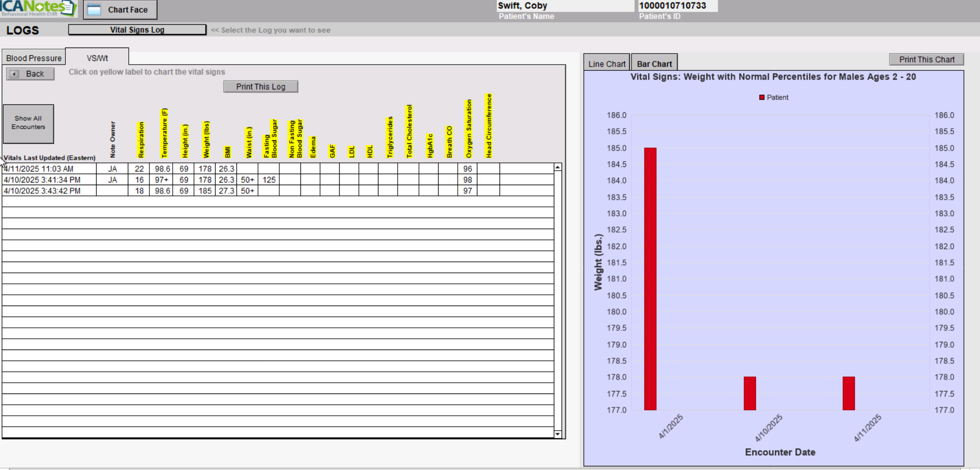Click the Patient's Name field

pos(565,6)
